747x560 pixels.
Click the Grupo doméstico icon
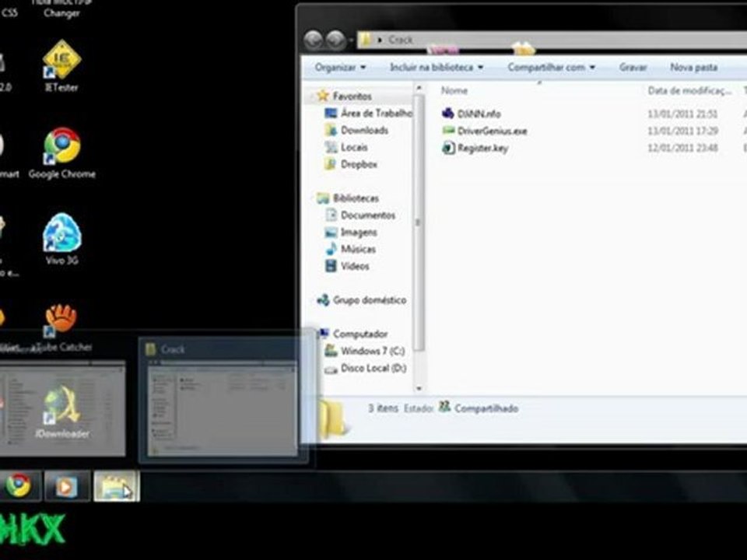[323, 300]
